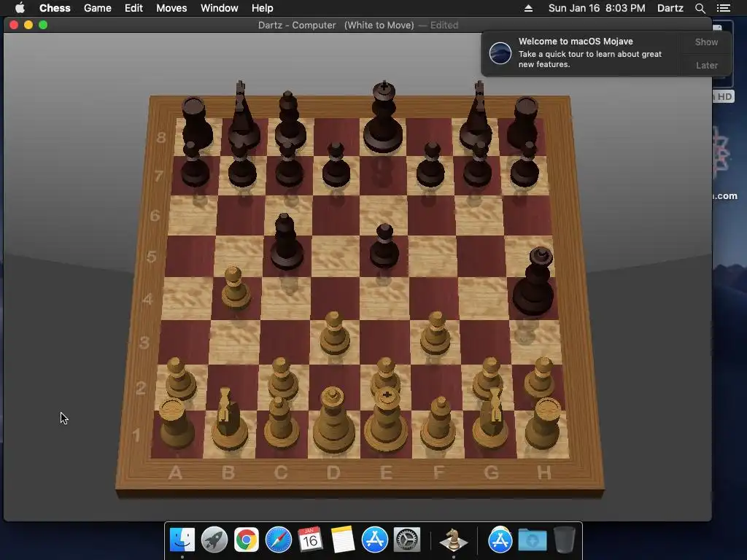Click the empty D4 board square

[x=335, y=297]
